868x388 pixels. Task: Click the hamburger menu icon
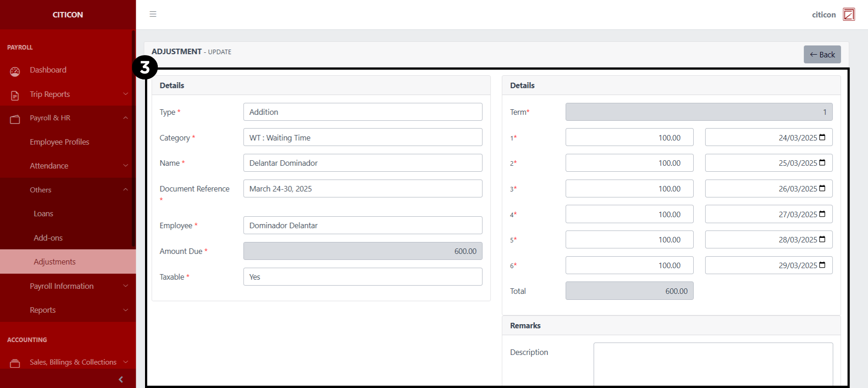(153, 14)
